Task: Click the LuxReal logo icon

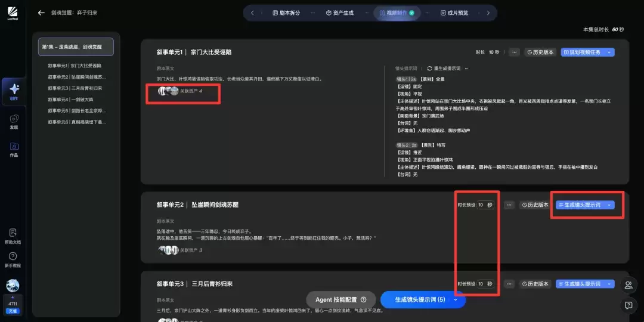Action: click(13, 13)
